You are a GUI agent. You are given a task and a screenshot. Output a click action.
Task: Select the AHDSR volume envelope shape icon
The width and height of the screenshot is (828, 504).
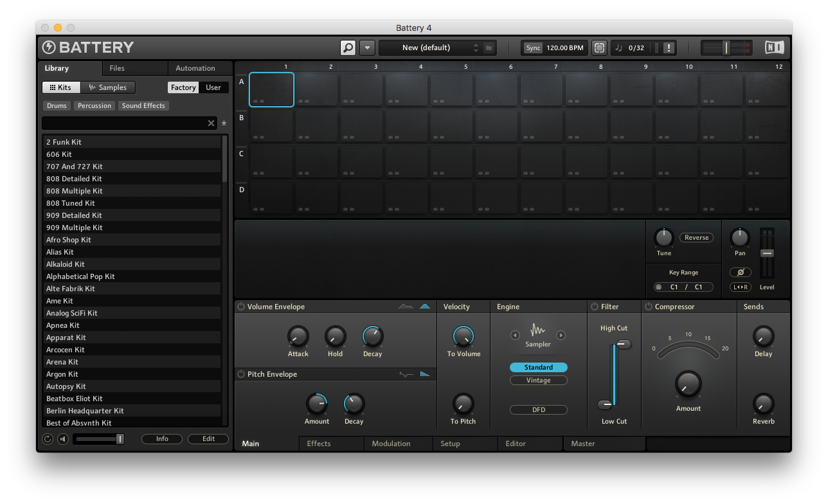tap(406, 307)
